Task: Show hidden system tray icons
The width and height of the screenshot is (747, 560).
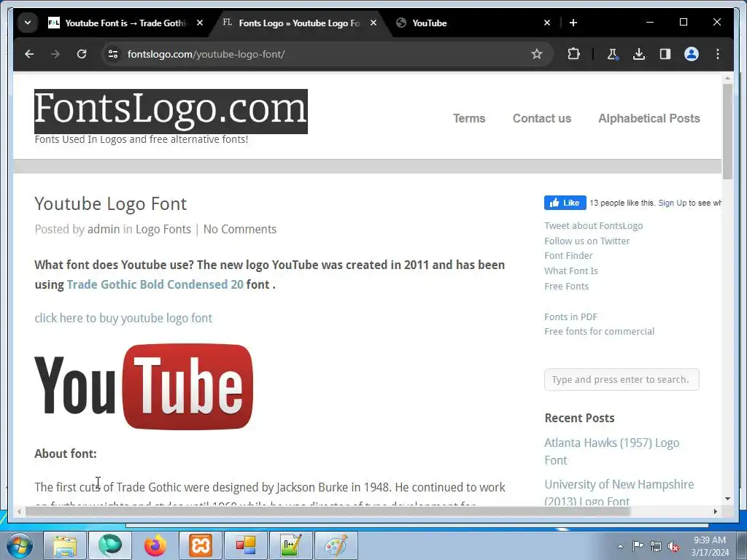Action: (x=620, y=546)
